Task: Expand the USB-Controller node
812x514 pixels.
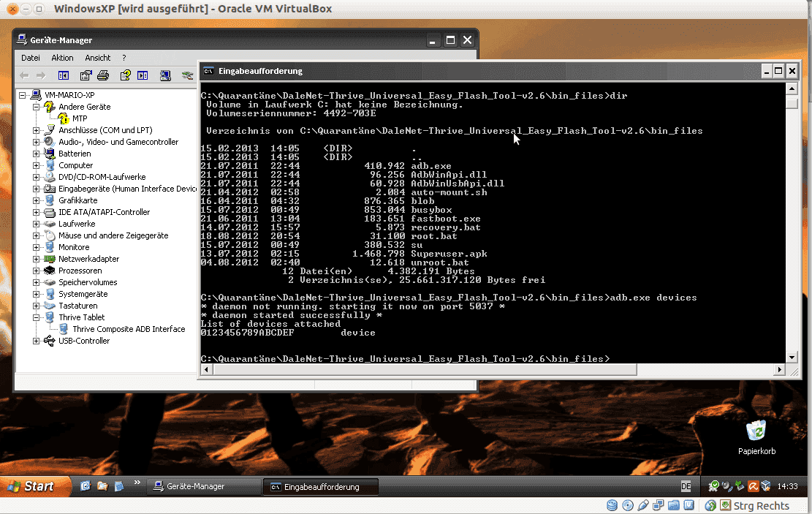Action: [36, 341]
